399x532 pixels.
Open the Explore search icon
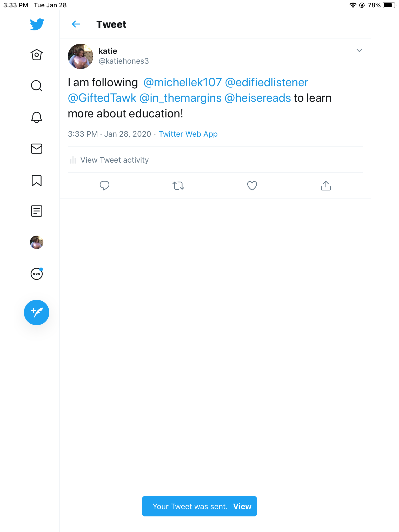tap(37, 86)
